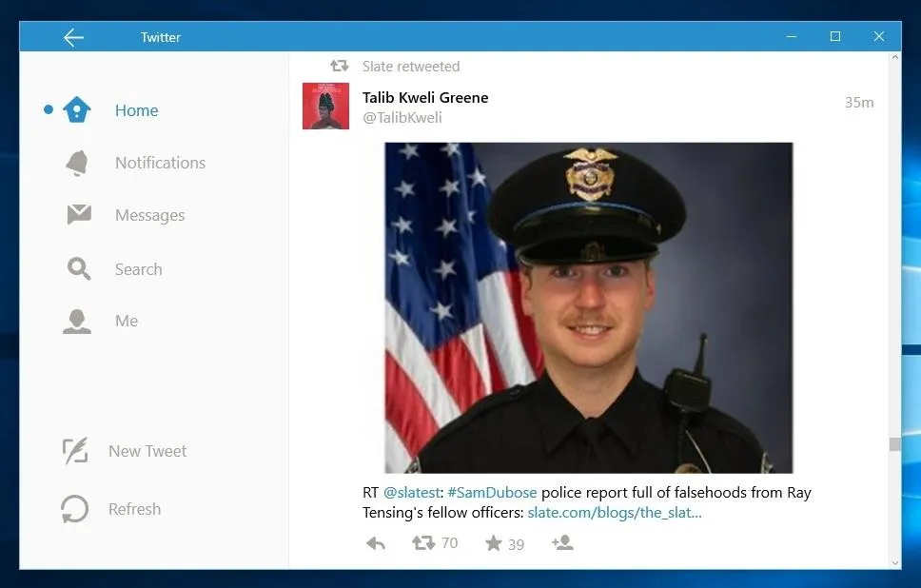Click the New Tweet label
921x588 pixels.
147,451
